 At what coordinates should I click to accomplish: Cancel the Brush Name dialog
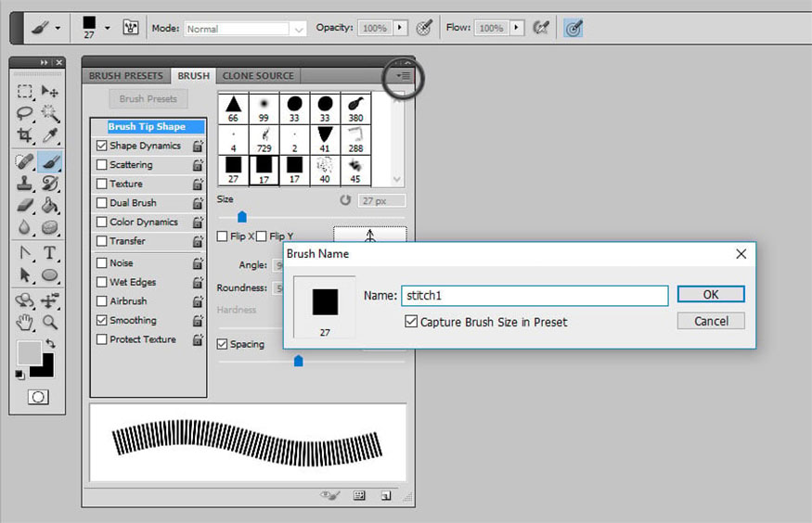tap(710, 321)
